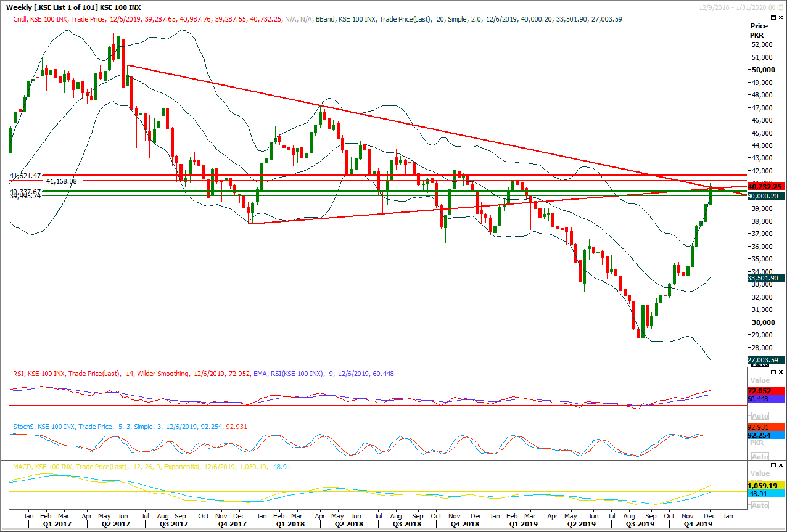Click the 40,000.20 Bollinger middle value tag
The image size is (787, 532).
point(765,195)
